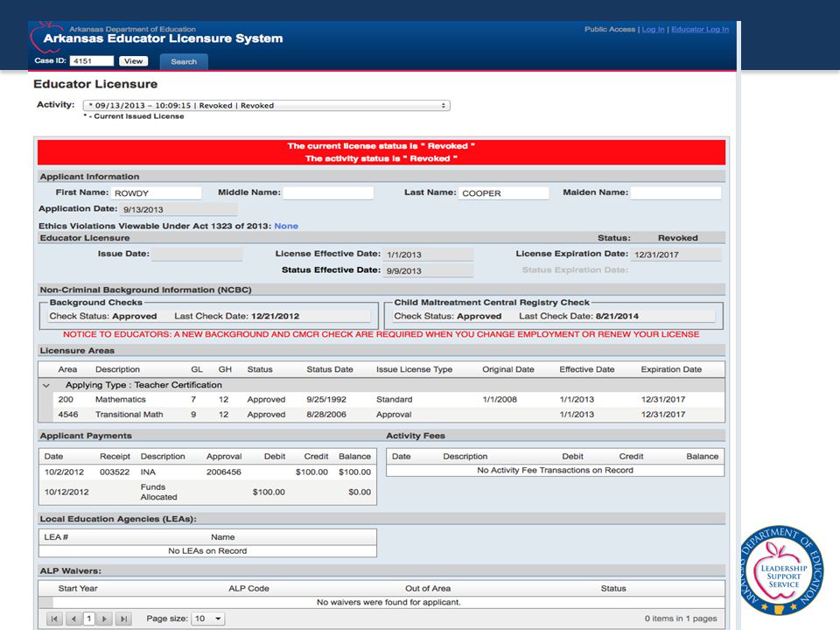
Task: Click the page number 1 box
Action: click(x=89, y=619)
